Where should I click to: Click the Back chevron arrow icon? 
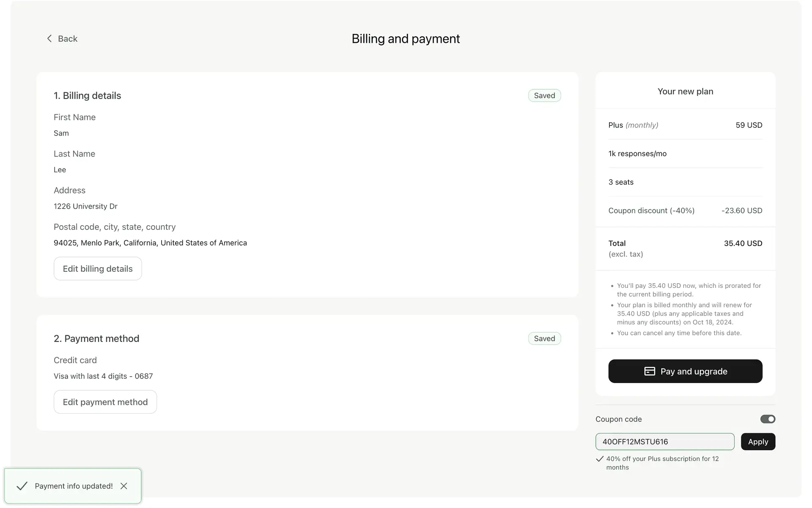[x=49, y=39]
